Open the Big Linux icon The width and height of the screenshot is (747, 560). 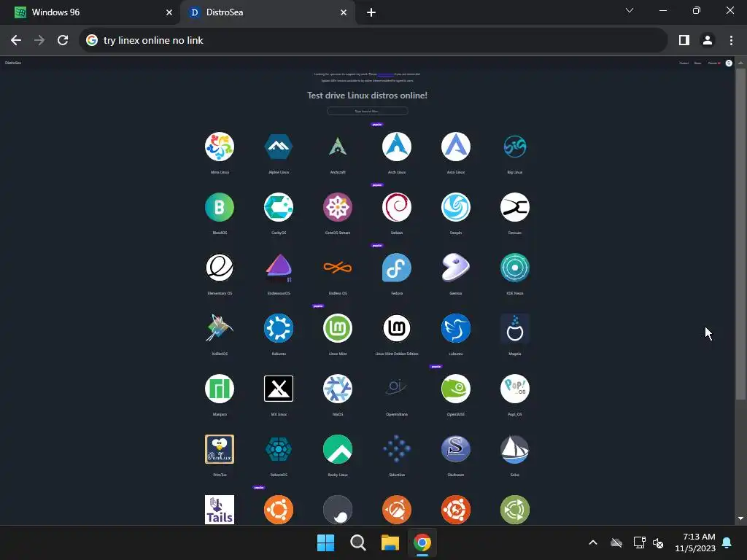click(x=515, y=147)
